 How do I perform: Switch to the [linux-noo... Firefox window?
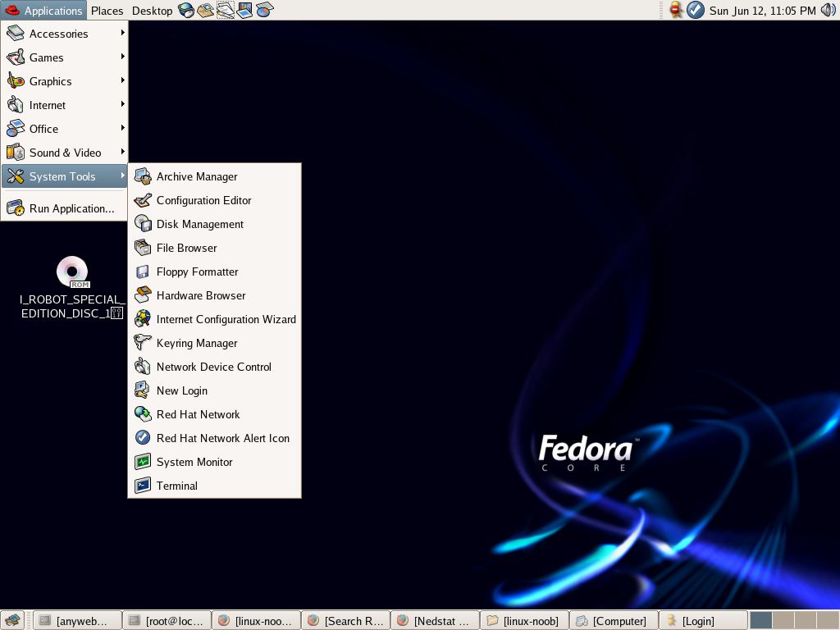(x=257, y=621)
